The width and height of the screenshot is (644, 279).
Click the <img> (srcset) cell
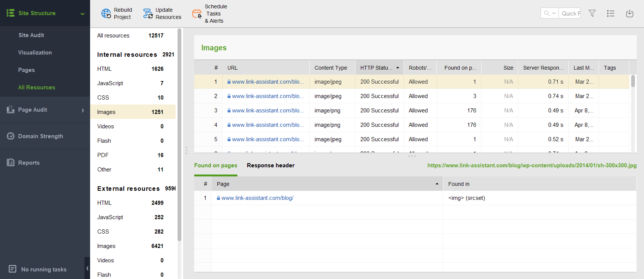[540, 198]
